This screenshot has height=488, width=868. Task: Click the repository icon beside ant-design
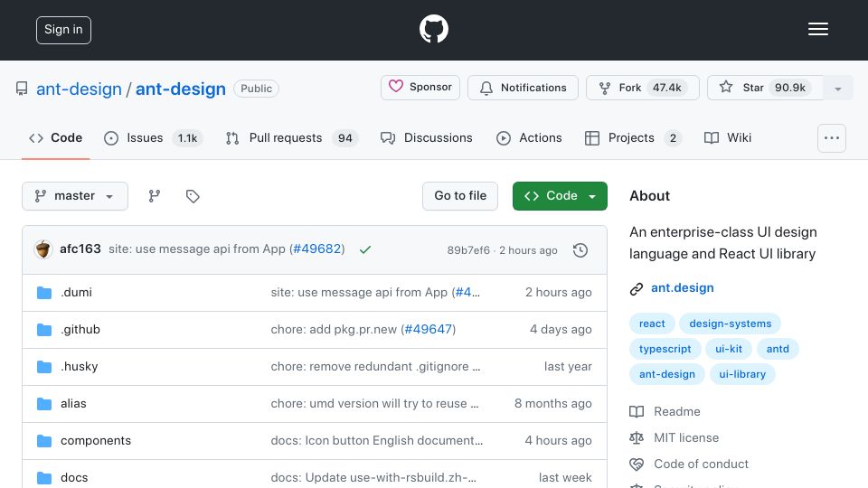(x=22, y=89)
